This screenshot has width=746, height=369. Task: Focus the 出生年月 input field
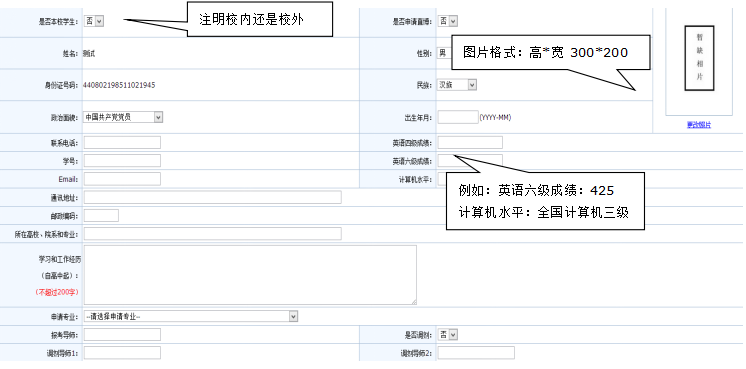point(458,117)
